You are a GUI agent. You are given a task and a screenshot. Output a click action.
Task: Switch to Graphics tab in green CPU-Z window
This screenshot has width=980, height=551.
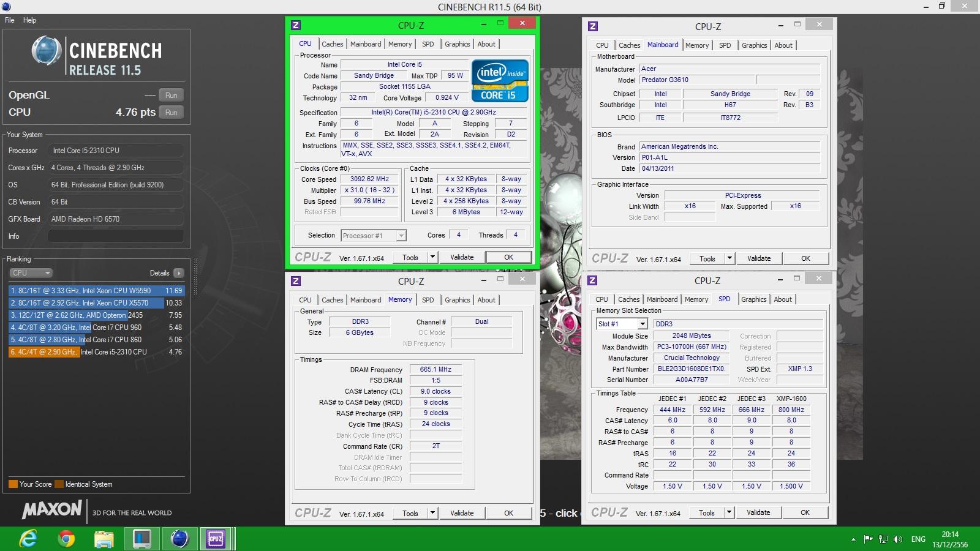pos(458,44)
